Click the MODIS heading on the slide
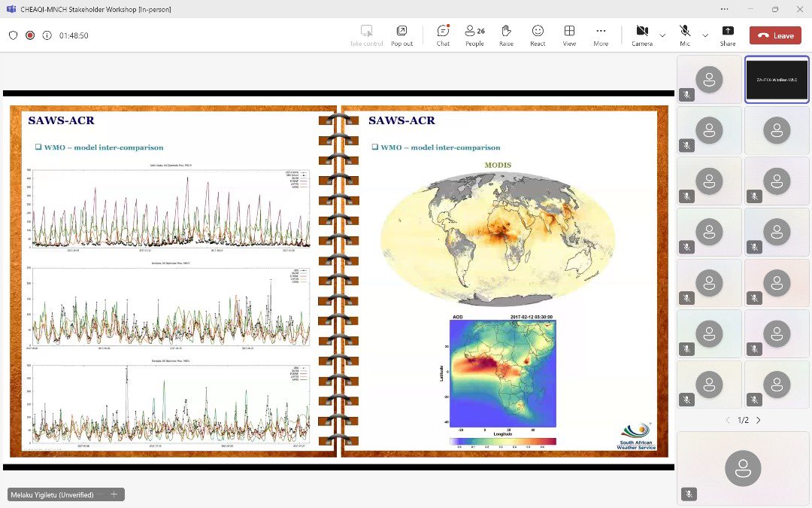This screenshot has height=508, width=812. tap(498, 165)
